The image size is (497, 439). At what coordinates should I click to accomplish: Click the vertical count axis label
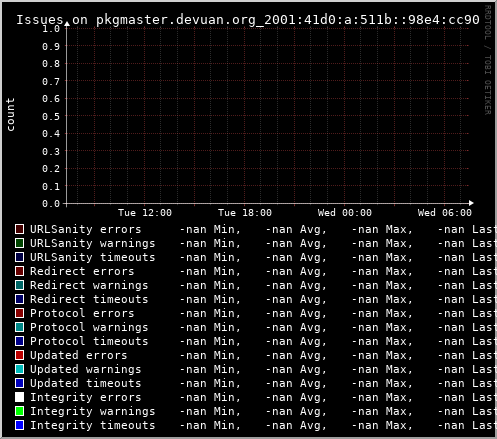click(x=10, y=114)
